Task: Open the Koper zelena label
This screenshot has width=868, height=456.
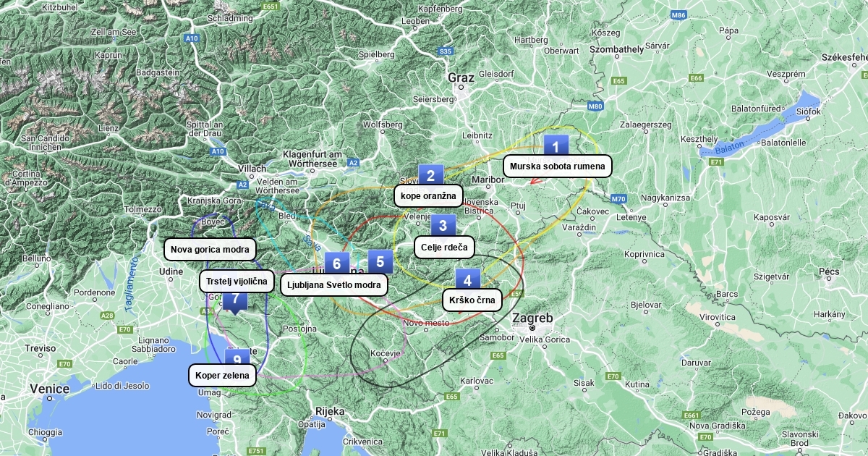Action: 222,375
